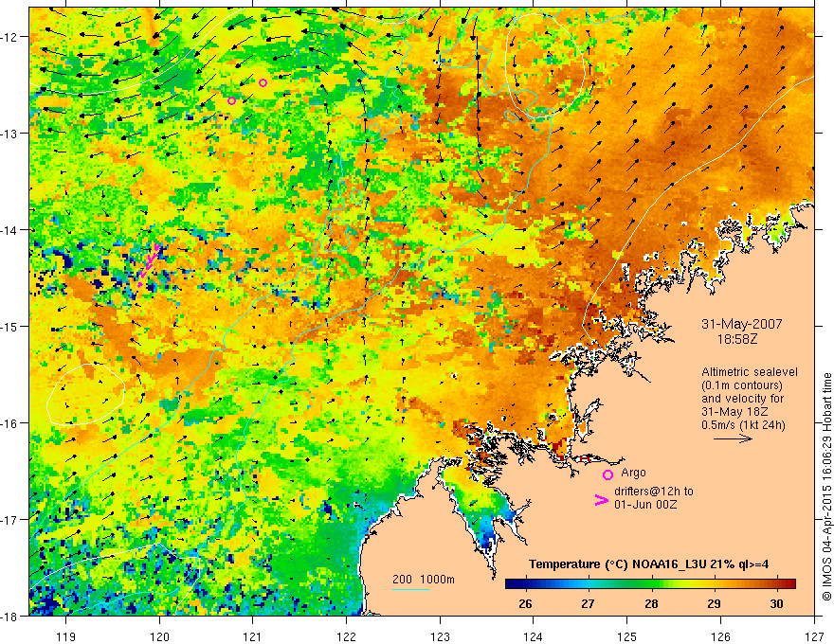Click the colorbar value 28

point(651,603)
